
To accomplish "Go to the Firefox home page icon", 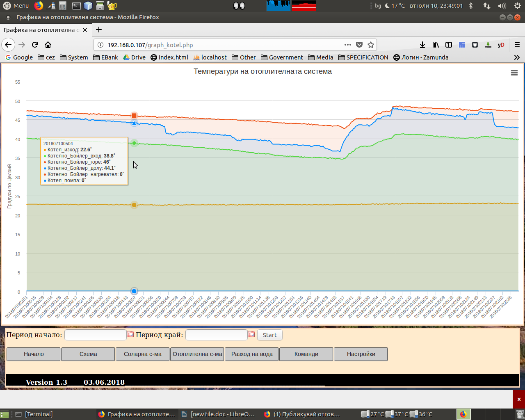I will (x=48, y=45).
